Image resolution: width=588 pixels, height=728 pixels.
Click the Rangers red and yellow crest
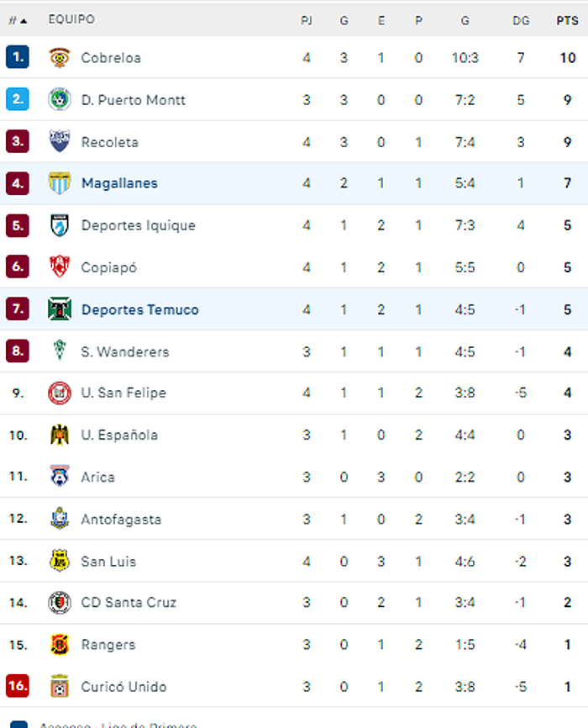(x=60, y=645)
